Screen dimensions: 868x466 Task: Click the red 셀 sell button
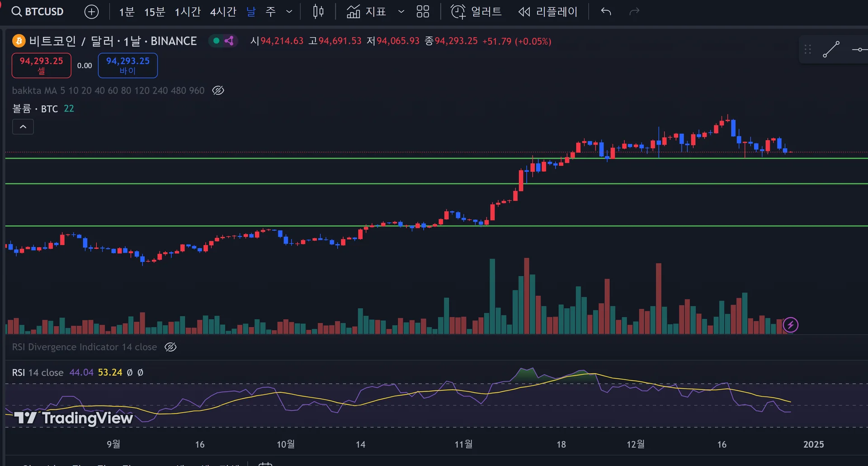tap(41, 66)
